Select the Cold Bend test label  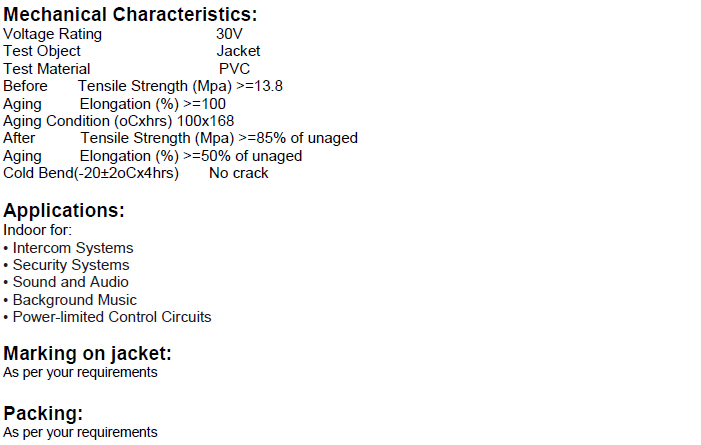coord(91,173)
